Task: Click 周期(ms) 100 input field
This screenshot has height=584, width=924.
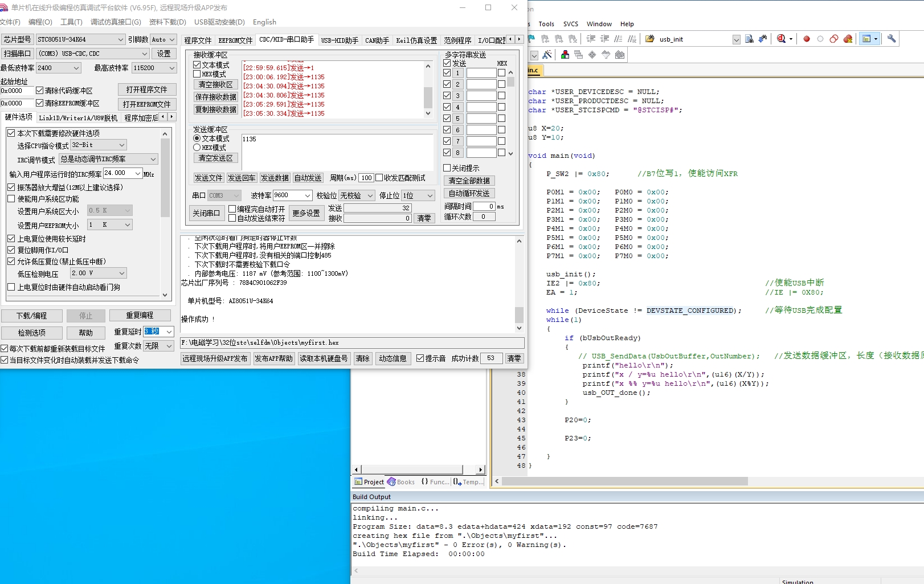Action: click(366, 178)
